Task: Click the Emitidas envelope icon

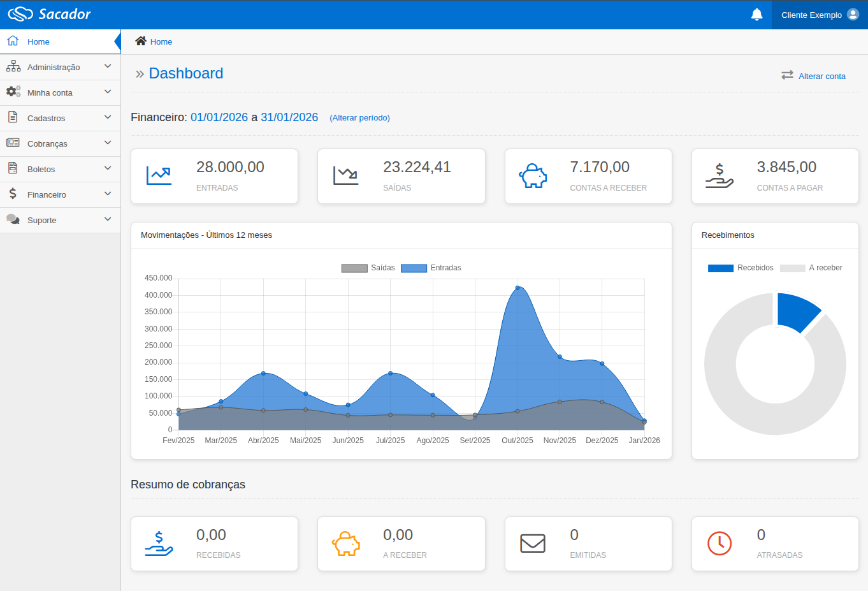Action: [533, 543]
